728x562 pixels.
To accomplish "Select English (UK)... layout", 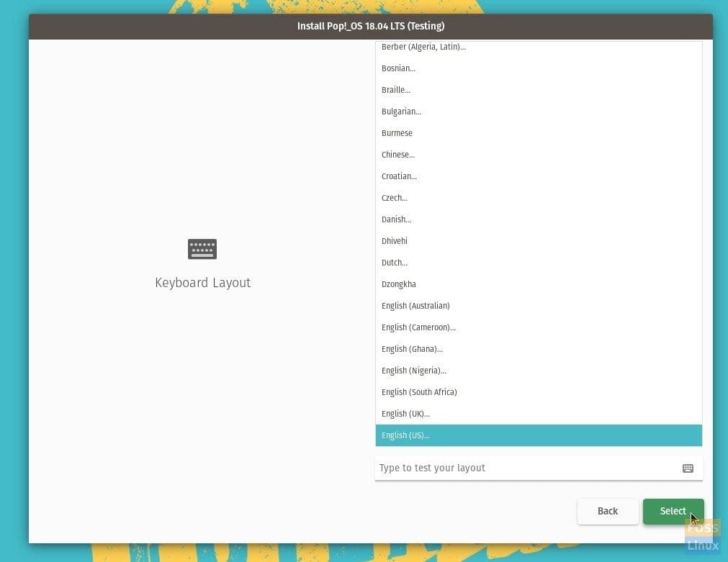I will (539, 414).
